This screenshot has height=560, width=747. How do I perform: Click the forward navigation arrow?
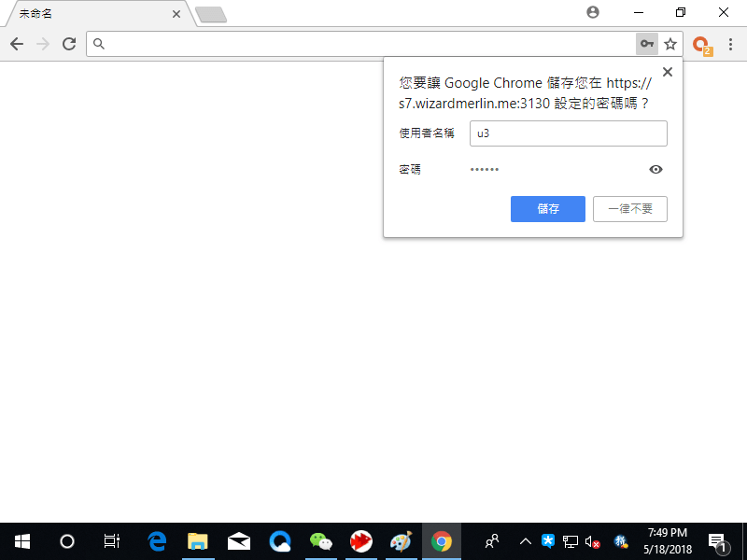[43, 44]
